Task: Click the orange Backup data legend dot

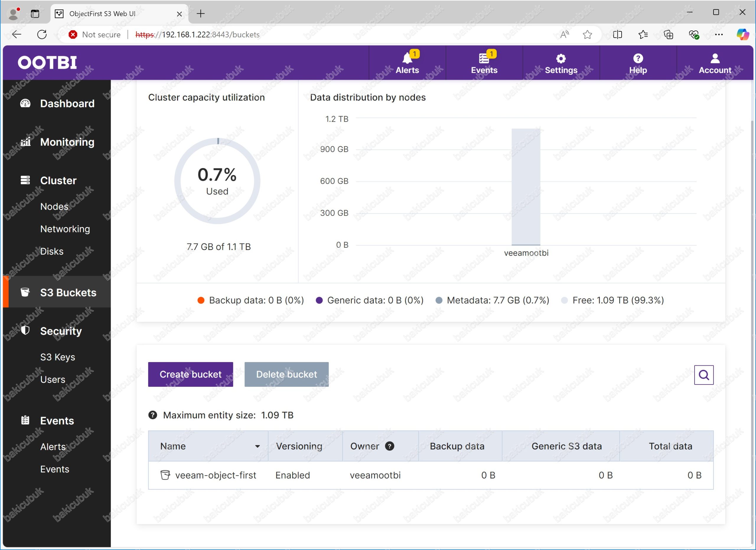Action: [x=201, y=300]
